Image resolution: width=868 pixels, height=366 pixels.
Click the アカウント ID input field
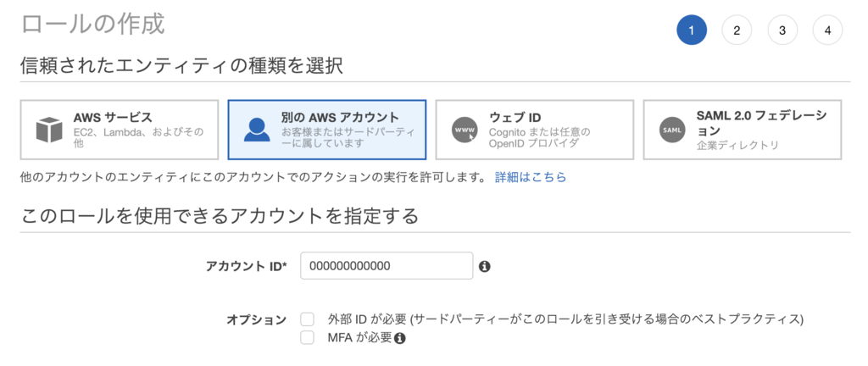pyautogui.click(x=386, y=265)
